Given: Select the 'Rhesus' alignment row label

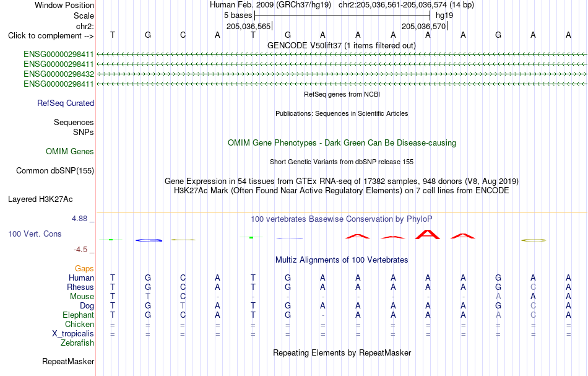Looking at the screenshot, I should point(80,287).
